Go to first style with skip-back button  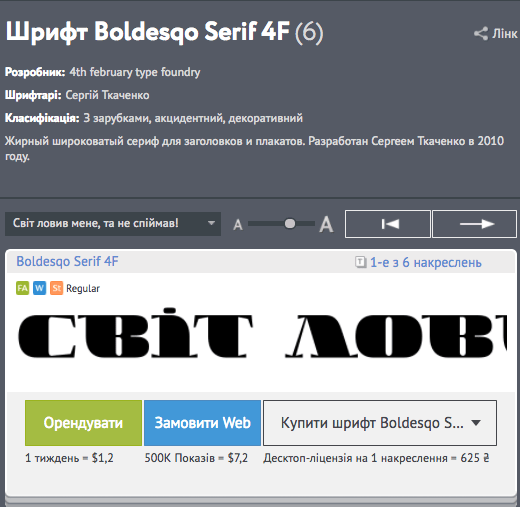[x=388, y=224]
